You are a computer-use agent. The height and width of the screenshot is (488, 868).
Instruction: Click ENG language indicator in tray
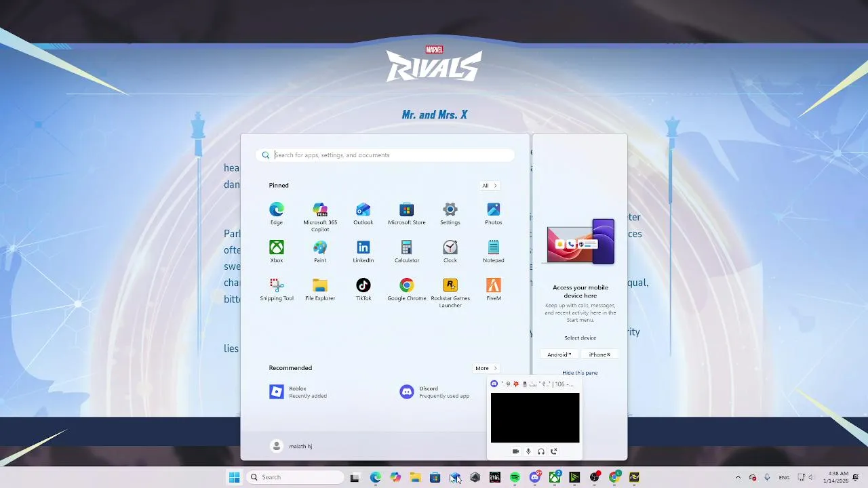(784, 477)
